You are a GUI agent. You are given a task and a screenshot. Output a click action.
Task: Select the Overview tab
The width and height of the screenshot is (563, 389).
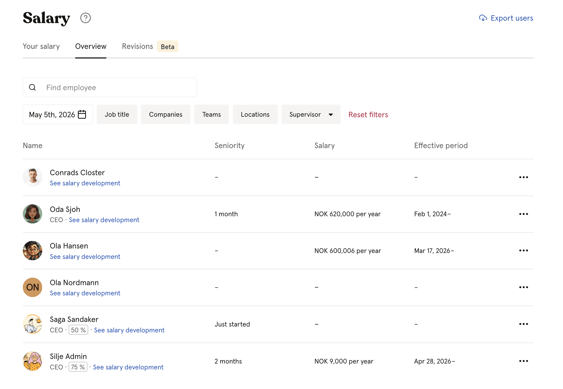point(90,46)
